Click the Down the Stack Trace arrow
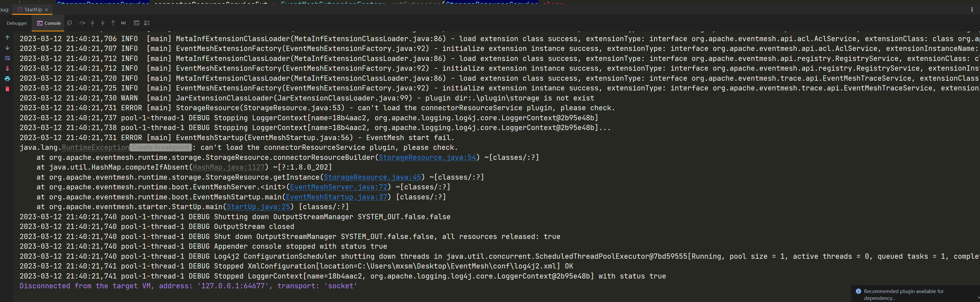 (7, 48)
